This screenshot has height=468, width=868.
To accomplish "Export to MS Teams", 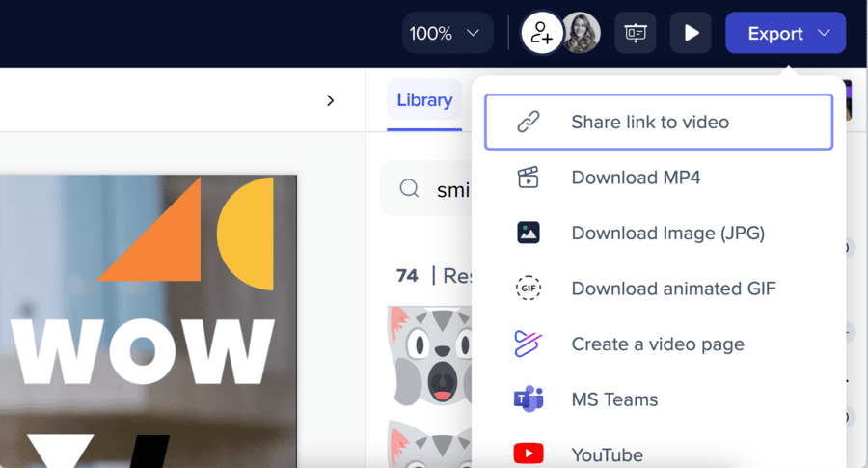I will 659,399.
